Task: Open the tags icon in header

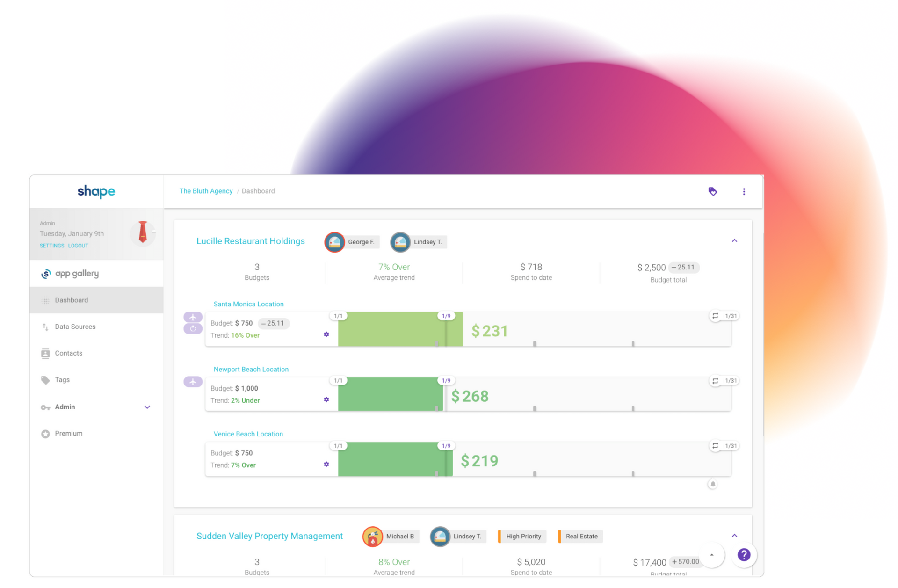Action: coord(712,191)
